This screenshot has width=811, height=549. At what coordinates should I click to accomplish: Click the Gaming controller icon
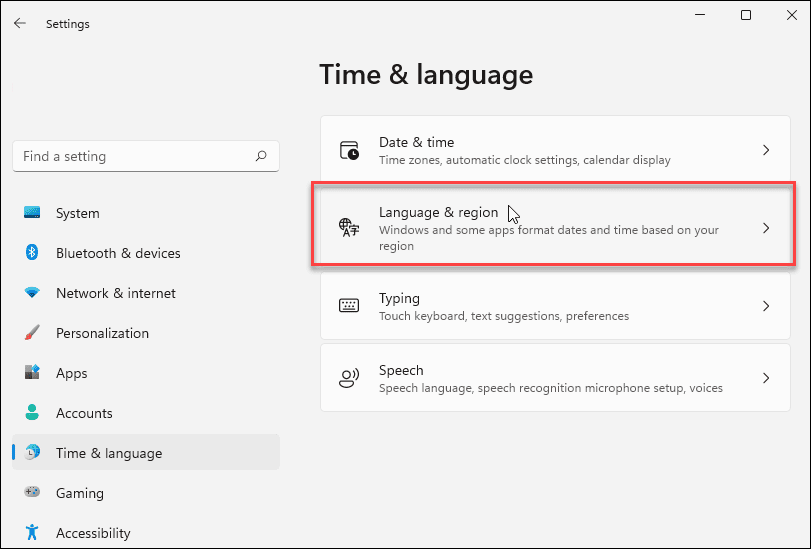coord(33,493)
